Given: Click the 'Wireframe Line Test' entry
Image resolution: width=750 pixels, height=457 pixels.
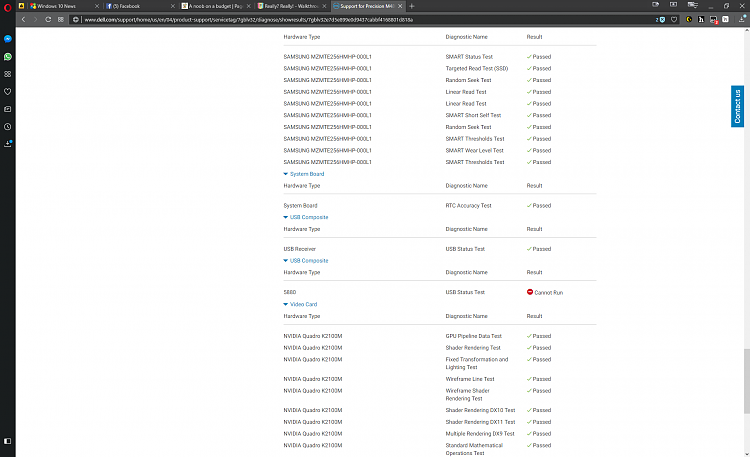Looking at the screenshot, I should pos(470,379).
